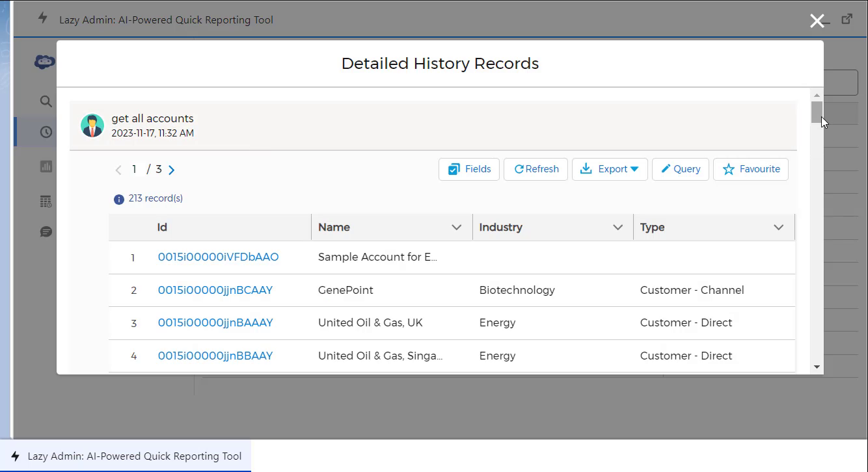The image size is (868, 472).
Task: Click the robot logo icon
Action: click(x=45, y=62)
